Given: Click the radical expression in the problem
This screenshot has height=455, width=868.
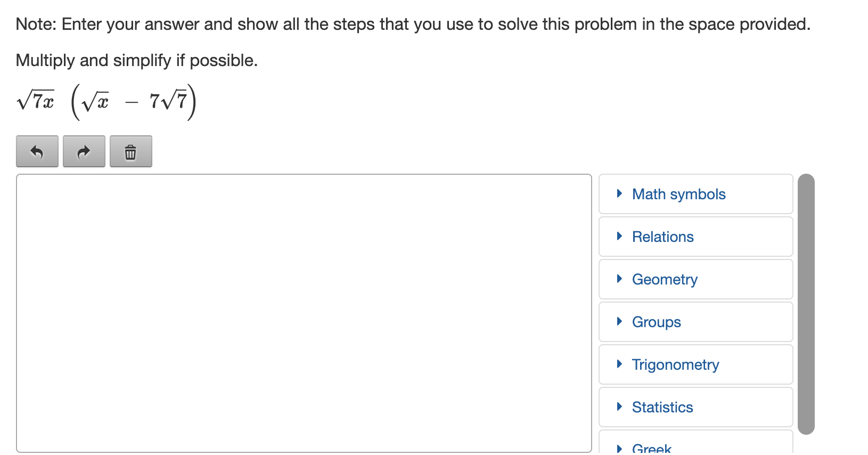Looking at the screenshot, I should [x=107, y=101].
